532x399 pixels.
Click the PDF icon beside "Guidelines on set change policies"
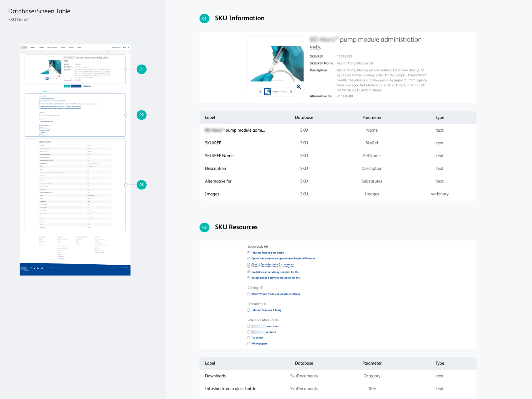tap(249, 272)
